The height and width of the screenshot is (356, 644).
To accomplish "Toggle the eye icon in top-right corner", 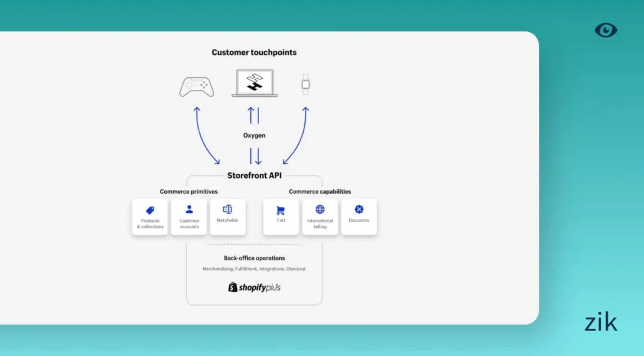I will [x=606, y=30].
